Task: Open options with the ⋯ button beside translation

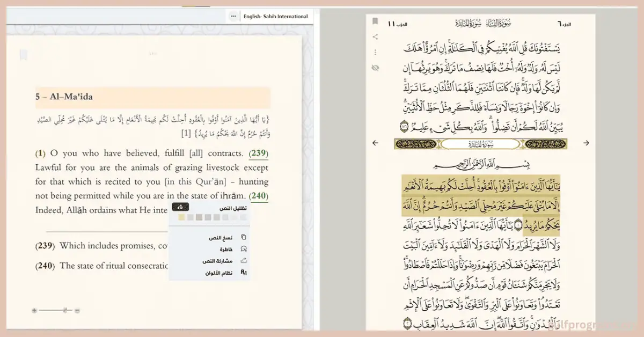Action: [233, 16]
